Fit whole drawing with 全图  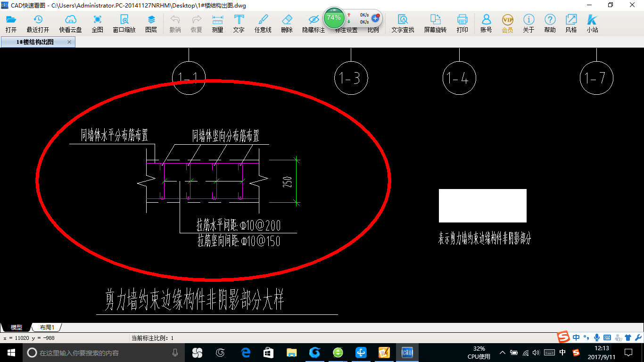coord(98,23)
